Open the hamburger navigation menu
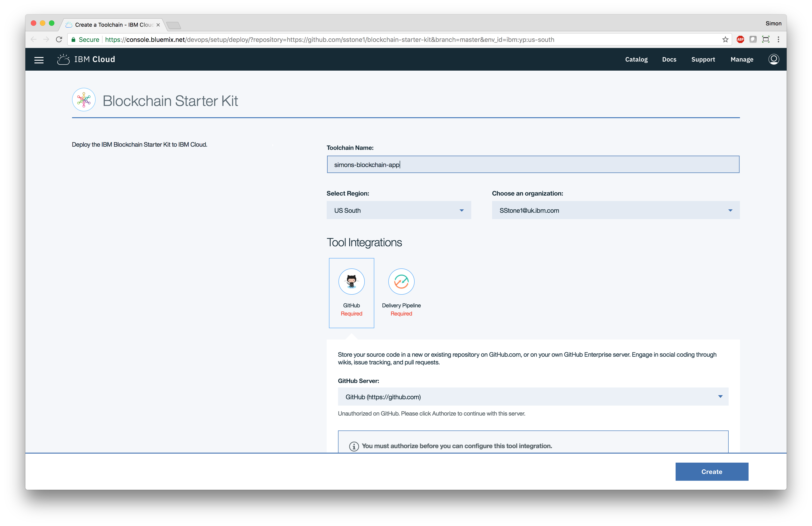 click(x=39, y=60)
